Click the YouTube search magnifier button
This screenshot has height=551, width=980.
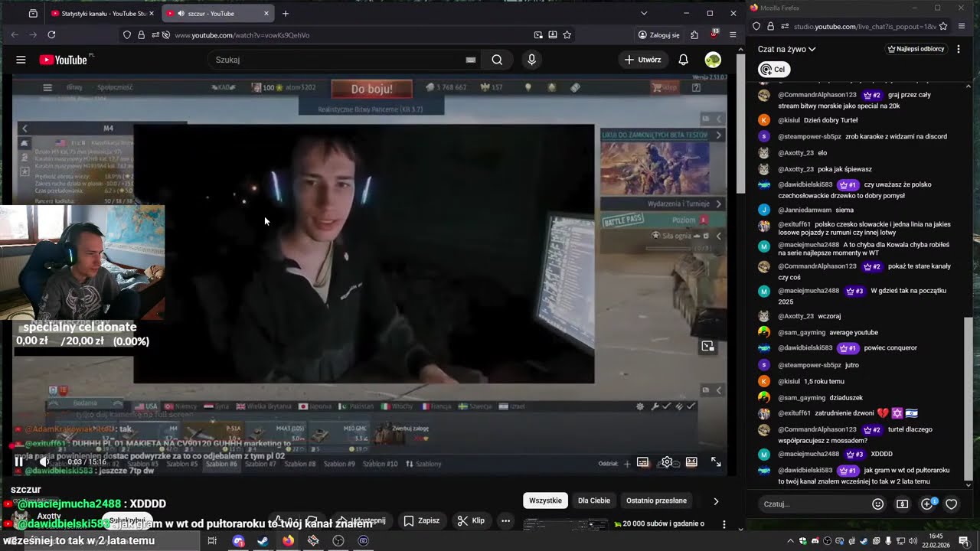[497, 60]
